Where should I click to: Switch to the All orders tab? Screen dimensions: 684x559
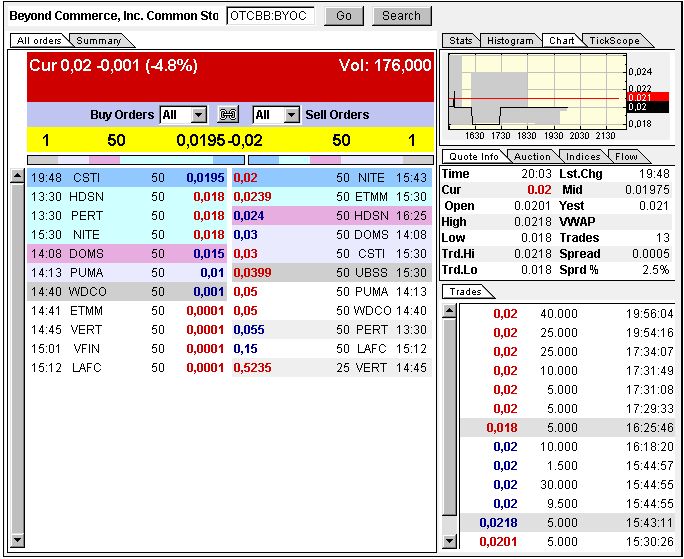click(x=38, y=41)
